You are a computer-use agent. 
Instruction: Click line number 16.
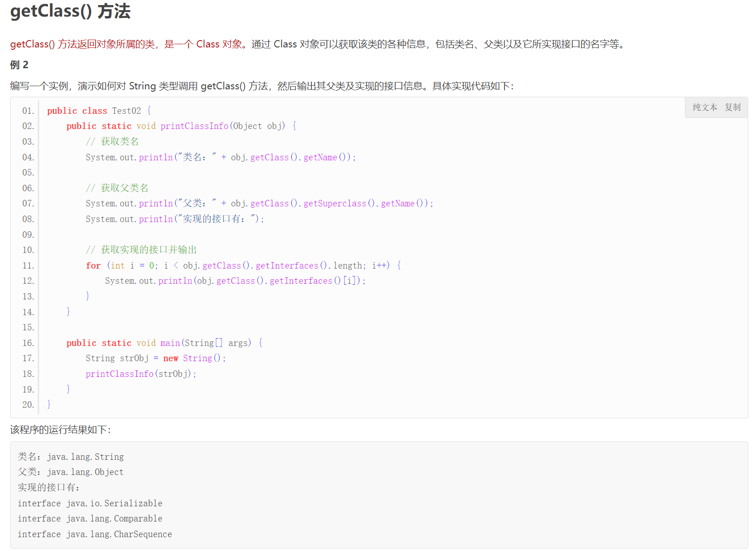pyautogui.click(x=28, y=343)
